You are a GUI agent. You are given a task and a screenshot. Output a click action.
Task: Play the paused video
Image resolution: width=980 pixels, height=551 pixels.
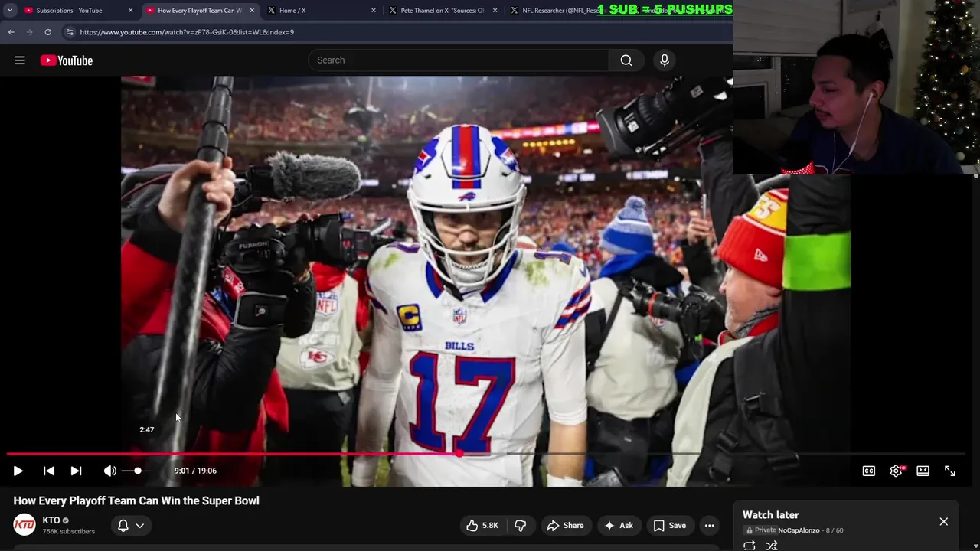pos(18,471)
